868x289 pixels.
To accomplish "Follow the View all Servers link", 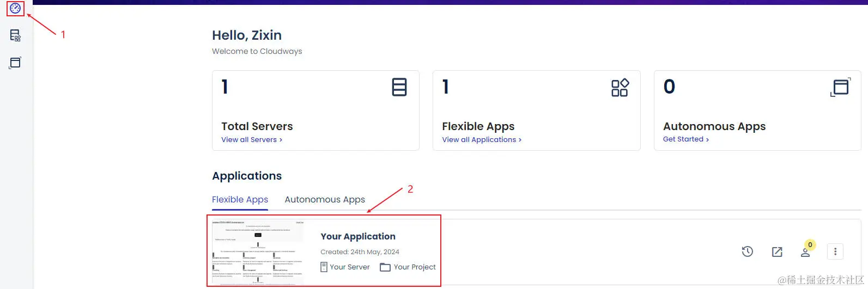I will point(252,140).
